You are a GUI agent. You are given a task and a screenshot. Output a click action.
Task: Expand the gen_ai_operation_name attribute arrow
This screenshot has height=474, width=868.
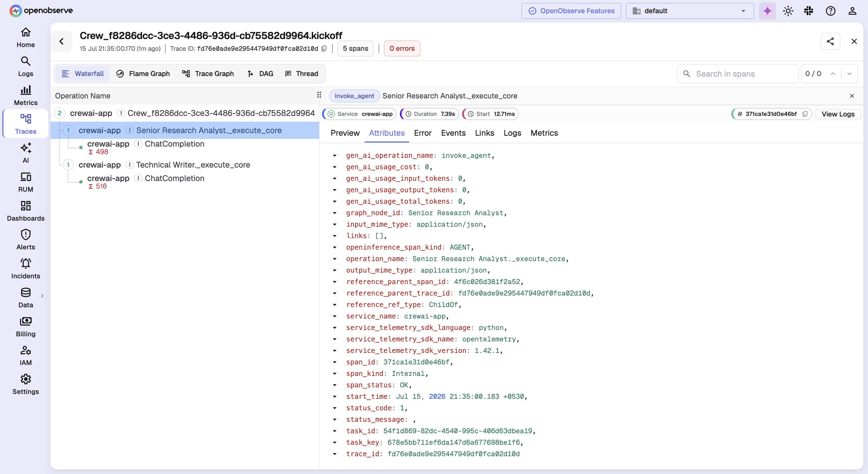[x=334, y=156]
